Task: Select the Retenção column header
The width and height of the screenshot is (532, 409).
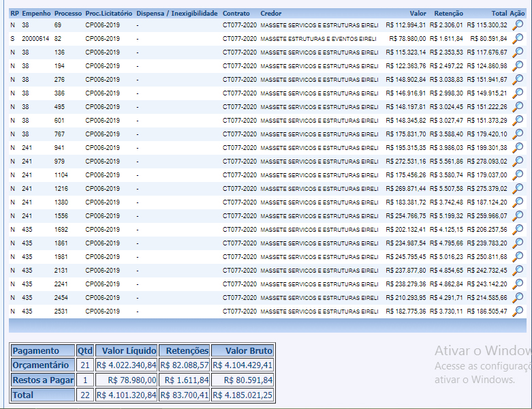Action: 448,14
